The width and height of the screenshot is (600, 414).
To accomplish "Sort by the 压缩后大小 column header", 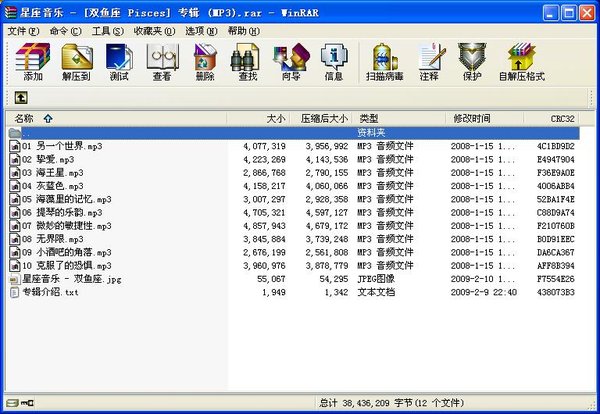I will [x=321, y=119].
